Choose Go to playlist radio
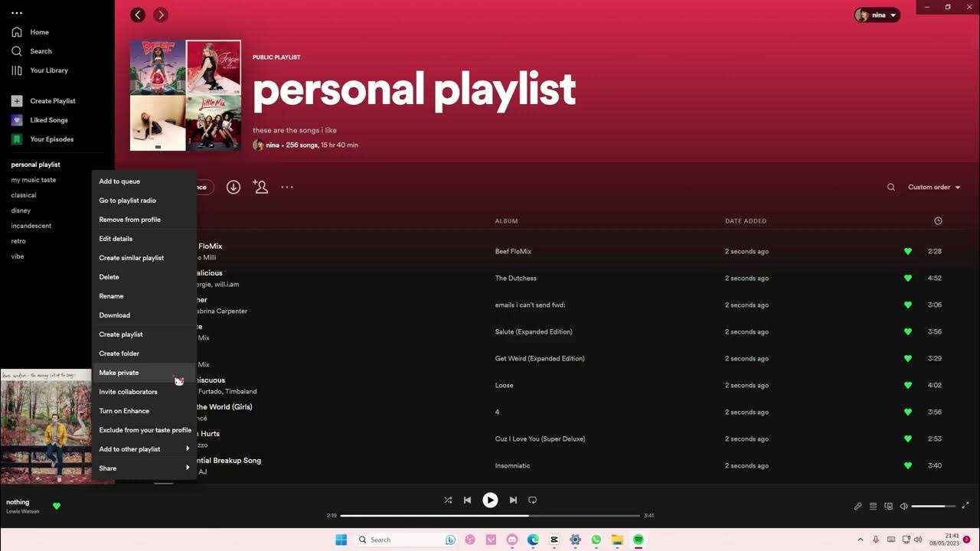 tap(144, 201)
